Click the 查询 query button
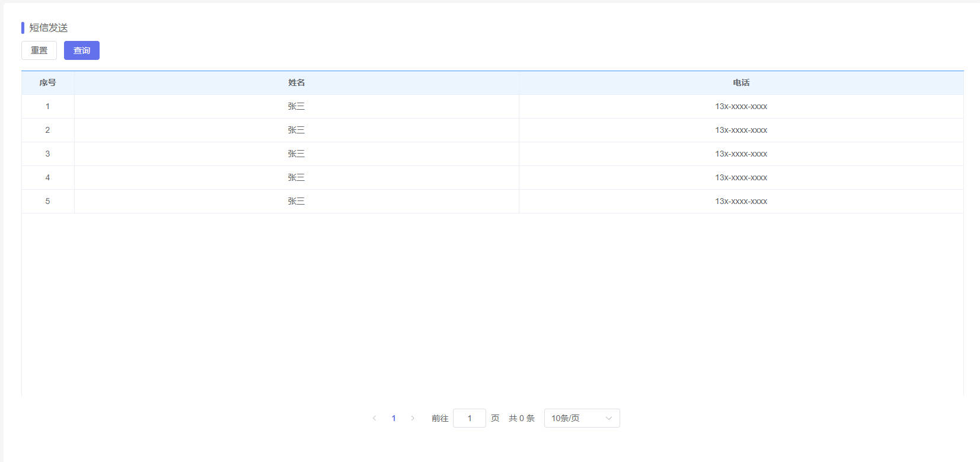980x462 pixels. click(82, 50)
